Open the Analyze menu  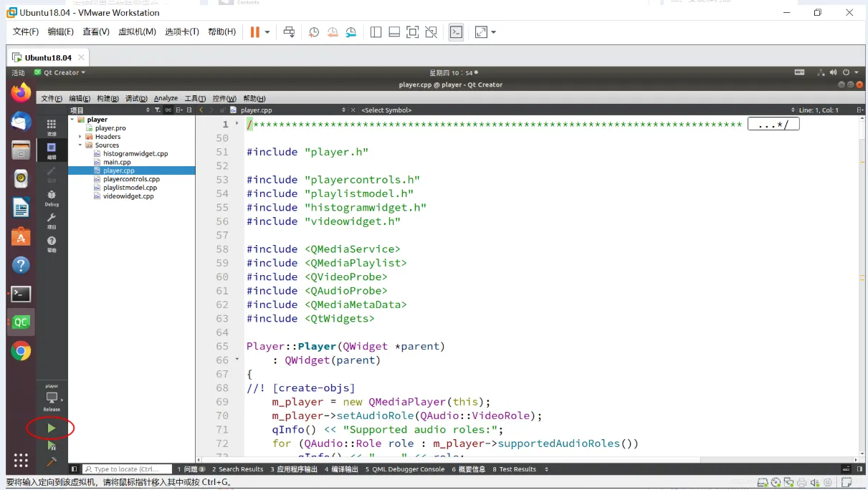(x=166, y=98)
